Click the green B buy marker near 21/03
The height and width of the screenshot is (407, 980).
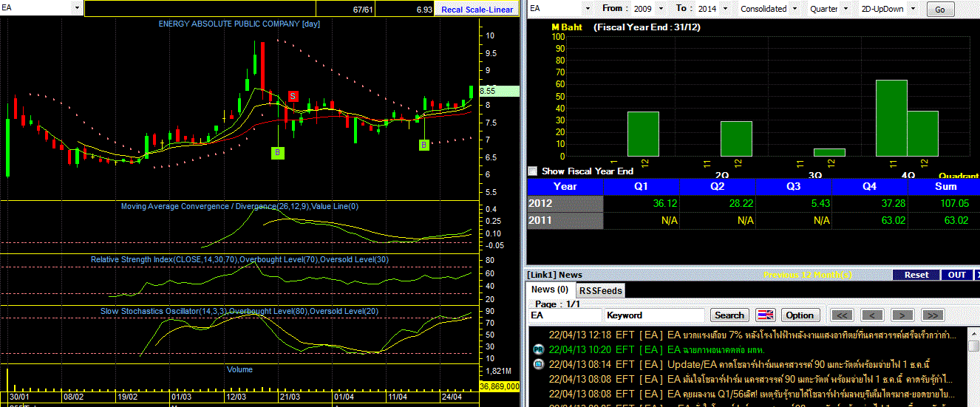(x=277, y=153)
